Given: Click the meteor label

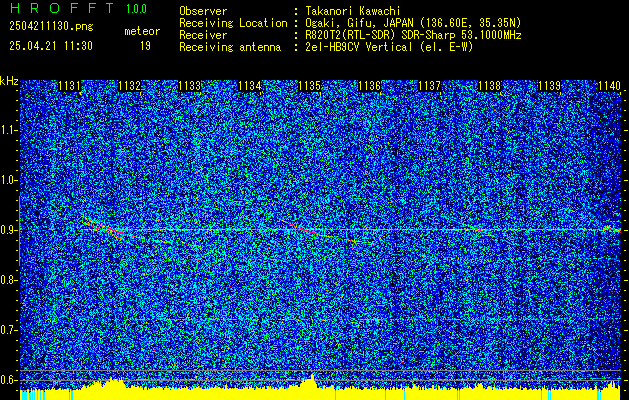Looking at the screenshot, I should point(142,31).
